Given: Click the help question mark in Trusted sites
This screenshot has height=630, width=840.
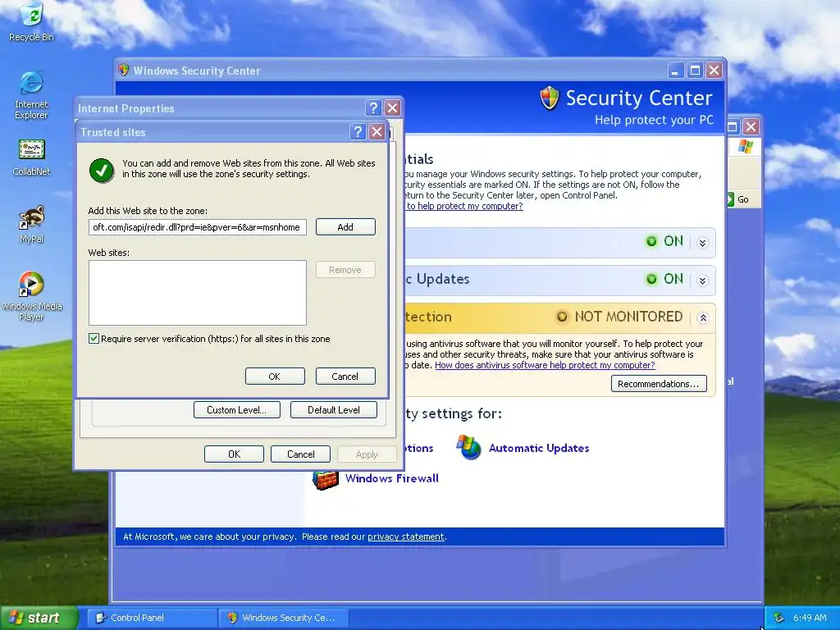Looking at the screenshot, I should click(358, 132).
